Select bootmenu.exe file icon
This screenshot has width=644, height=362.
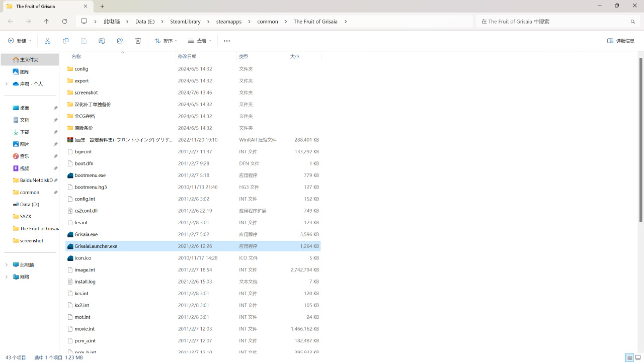point(70,175)
